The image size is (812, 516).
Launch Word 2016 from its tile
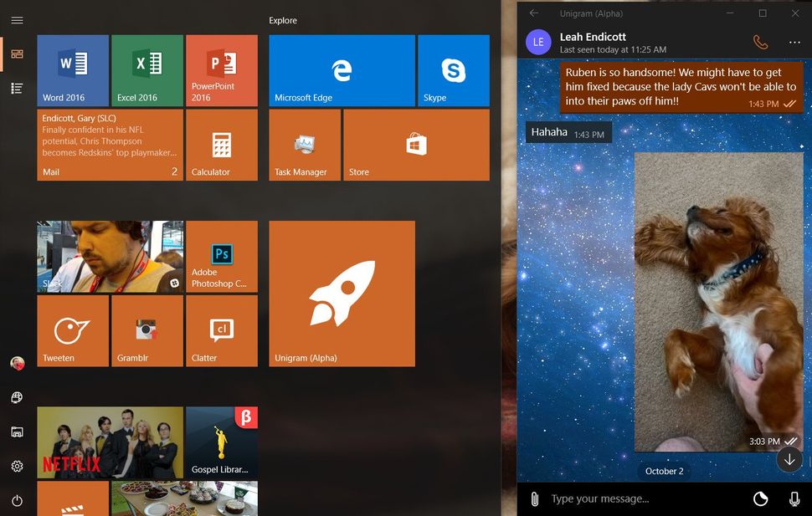(x=72, y=70)
